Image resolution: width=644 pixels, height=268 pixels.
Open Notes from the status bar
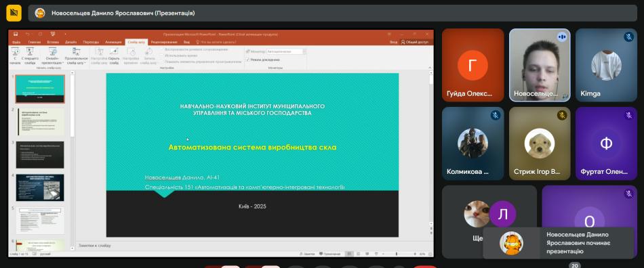coord(308,254)
